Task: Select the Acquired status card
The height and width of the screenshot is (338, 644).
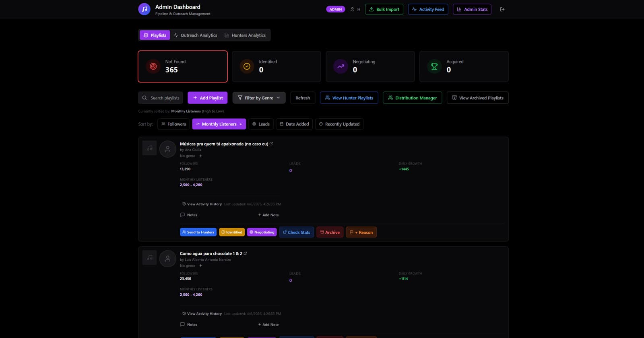Action: click(464, 66)
